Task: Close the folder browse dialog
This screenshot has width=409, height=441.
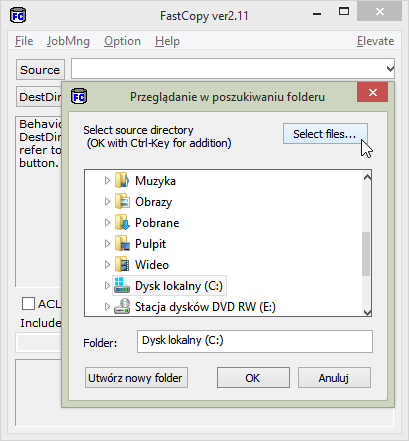Action: coord(372,92)
